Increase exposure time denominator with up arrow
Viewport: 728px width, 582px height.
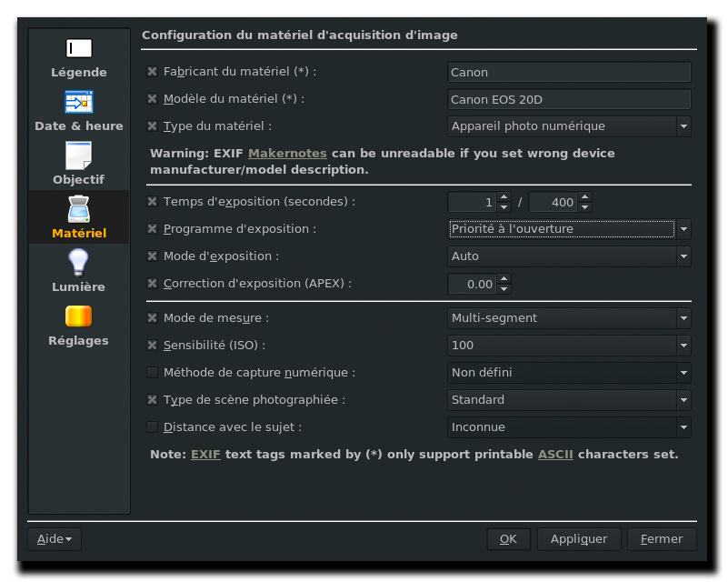(x=585, y=197)
